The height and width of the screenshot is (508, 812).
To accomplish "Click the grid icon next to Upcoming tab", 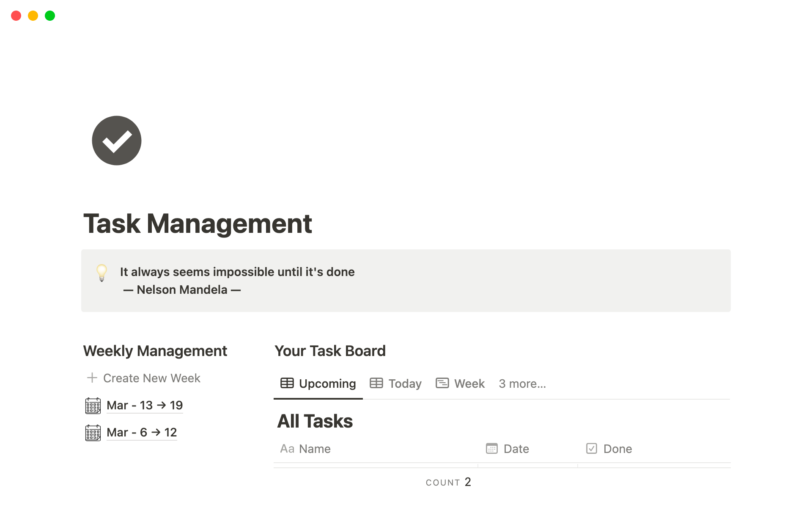I will click(287, 384).
